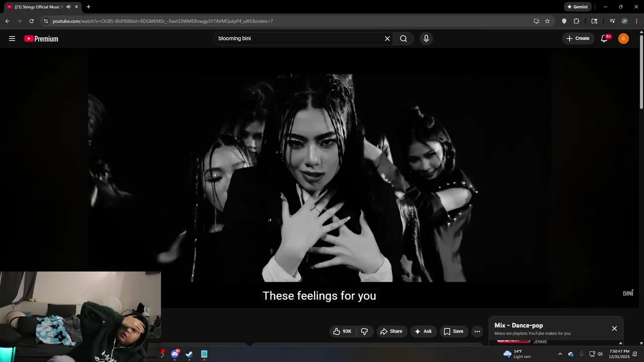The image size is (644, 362).
Task: Start voice search with microphone icon
Action: coord(426,39)
